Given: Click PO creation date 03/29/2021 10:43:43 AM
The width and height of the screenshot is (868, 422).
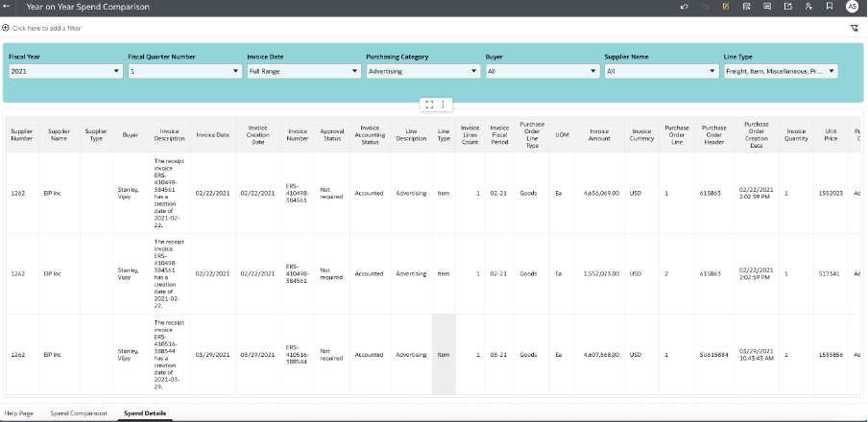Looking at the screenshot, I should coord(757,355).
